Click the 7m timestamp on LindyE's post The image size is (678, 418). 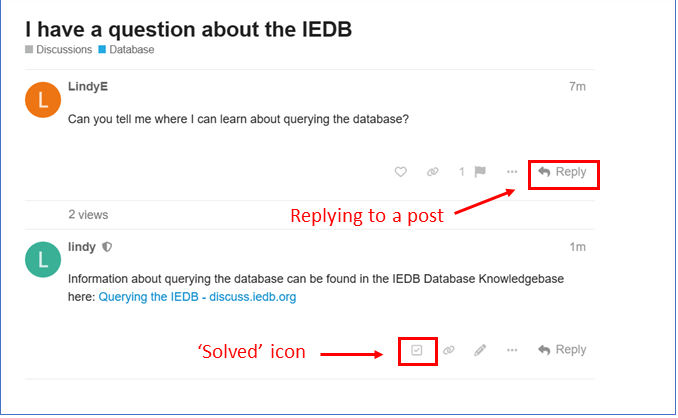577,87
